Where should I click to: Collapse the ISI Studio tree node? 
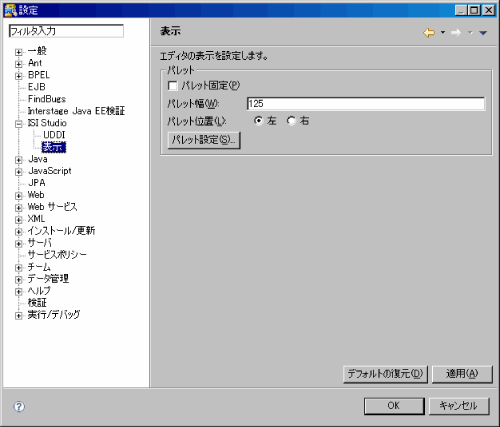(x=19, y=124)
